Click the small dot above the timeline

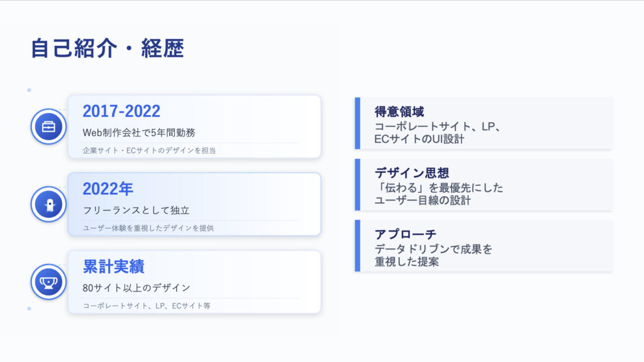pos(29,90)
